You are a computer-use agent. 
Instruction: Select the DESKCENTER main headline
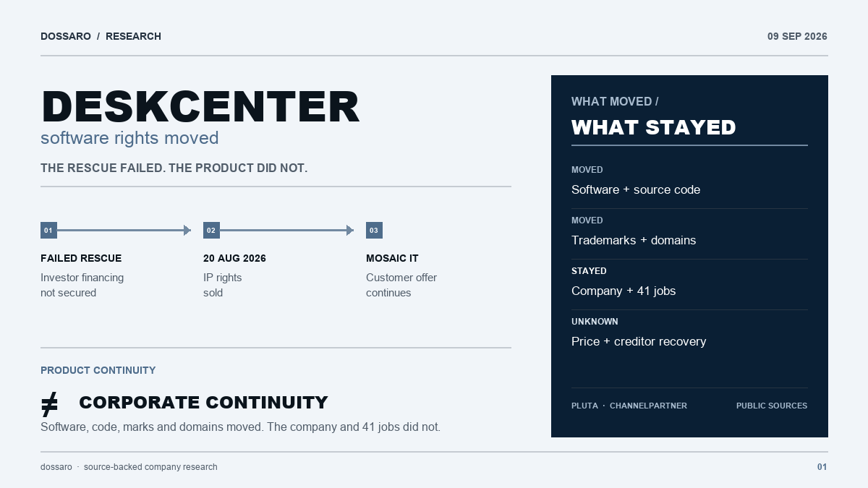click(200, 107)
